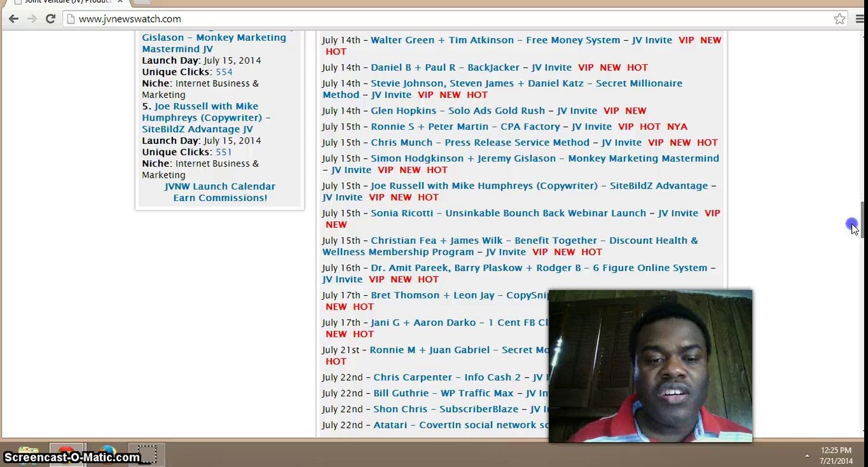Open Jani G + Aaron Darko 1 Cent FB link

coord(460,323)
